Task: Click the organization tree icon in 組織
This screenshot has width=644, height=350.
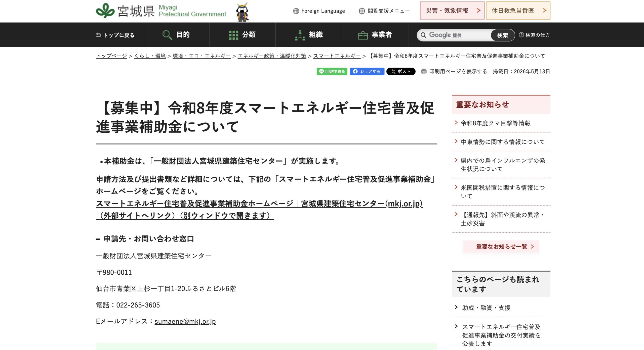Action: 300,35
